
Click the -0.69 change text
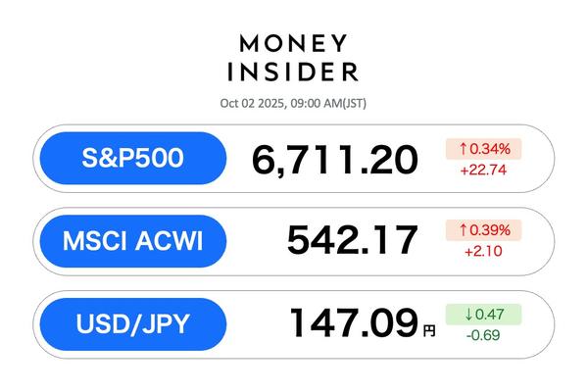(x=483, y=334)
